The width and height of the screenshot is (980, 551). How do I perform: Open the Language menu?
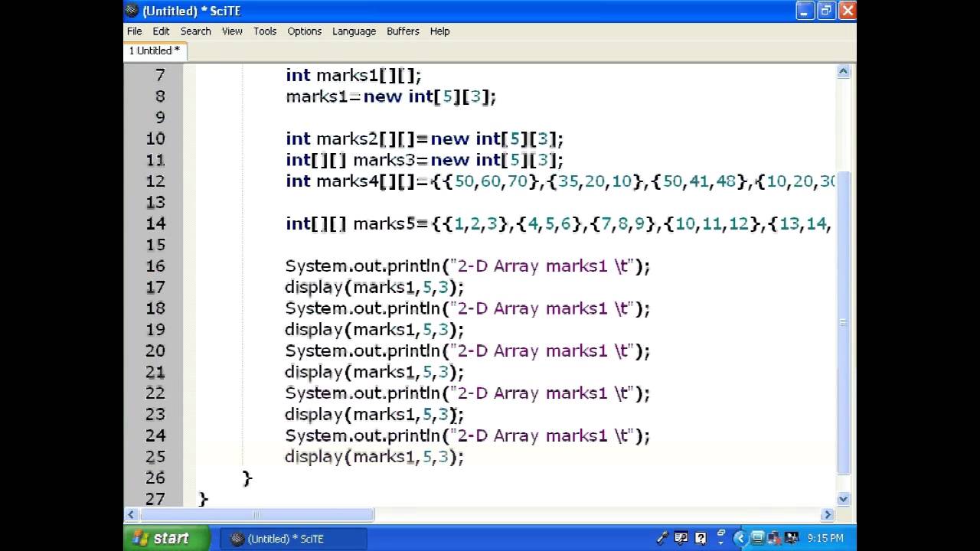pos(354,31)
